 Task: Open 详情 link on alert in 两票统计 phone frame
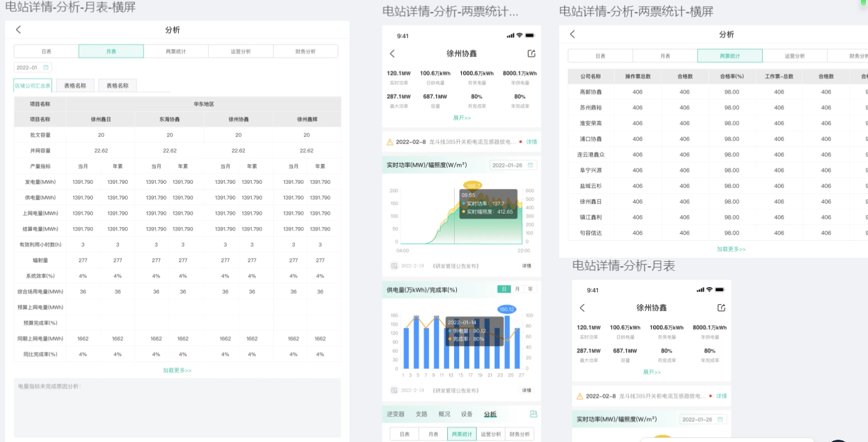tap(532, 142)
